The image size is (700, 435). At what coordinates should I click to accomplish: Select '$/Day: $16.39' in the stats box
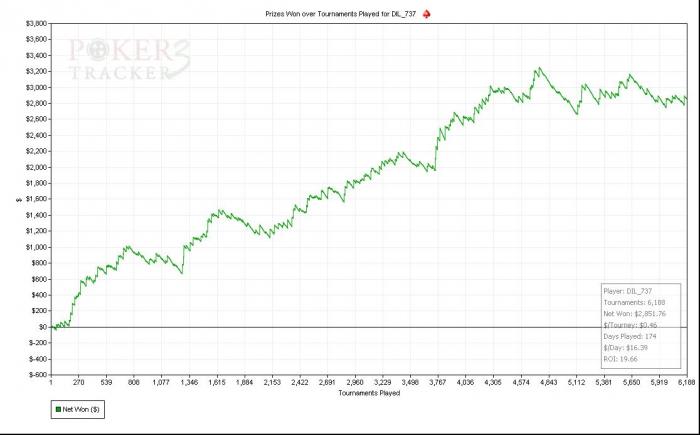tap(625, 347)
